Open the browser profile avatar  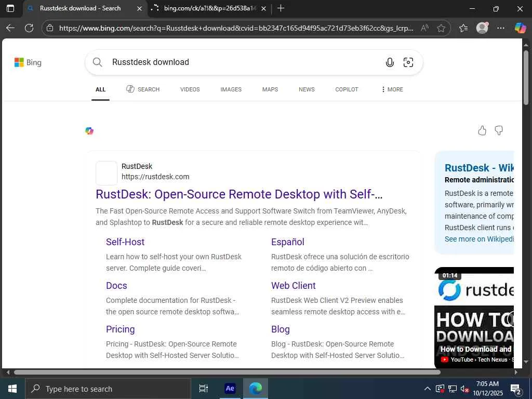click(x=482, y=28)
